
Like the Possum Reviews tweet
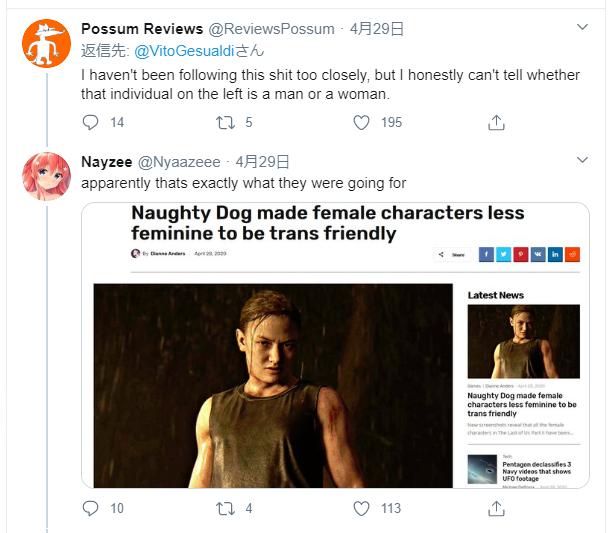pyautogui.click(x=363, y=122)
